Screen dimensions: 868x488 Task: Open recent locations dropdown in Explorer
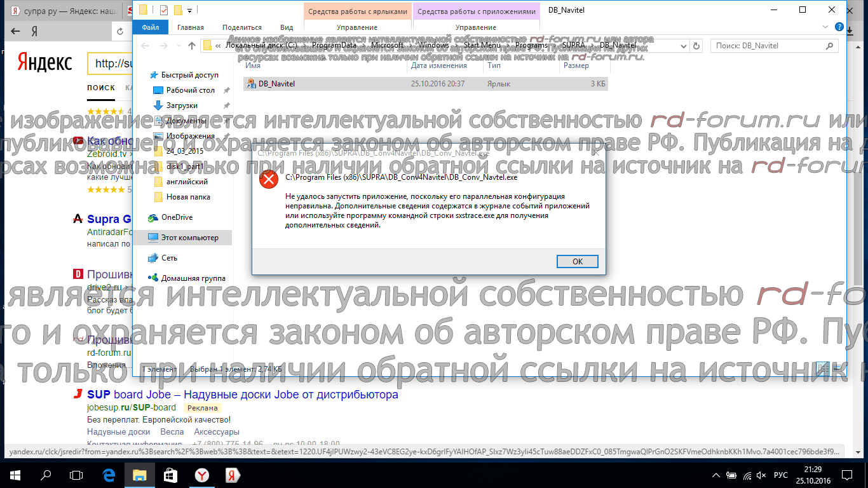click(x=179, y=46)
